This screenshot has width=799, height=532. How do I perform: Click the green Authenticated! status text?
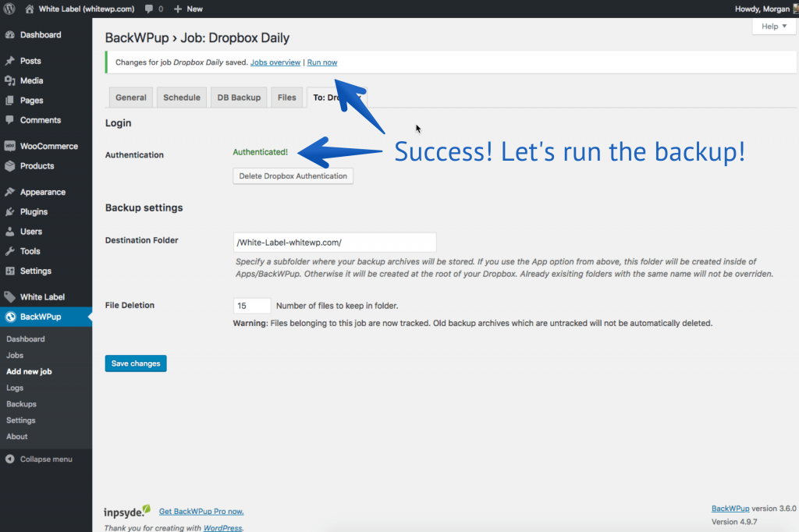[x=261, y=152]
